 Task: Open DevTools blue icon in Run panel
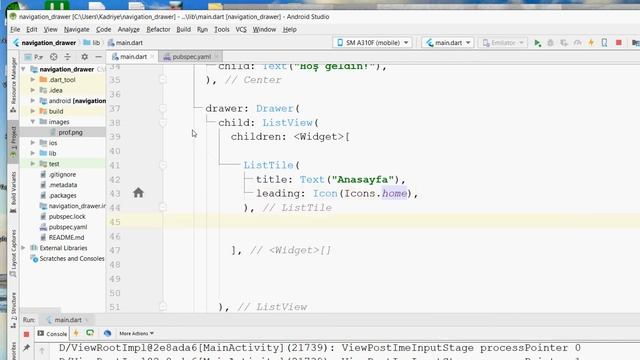pos(107,333)
